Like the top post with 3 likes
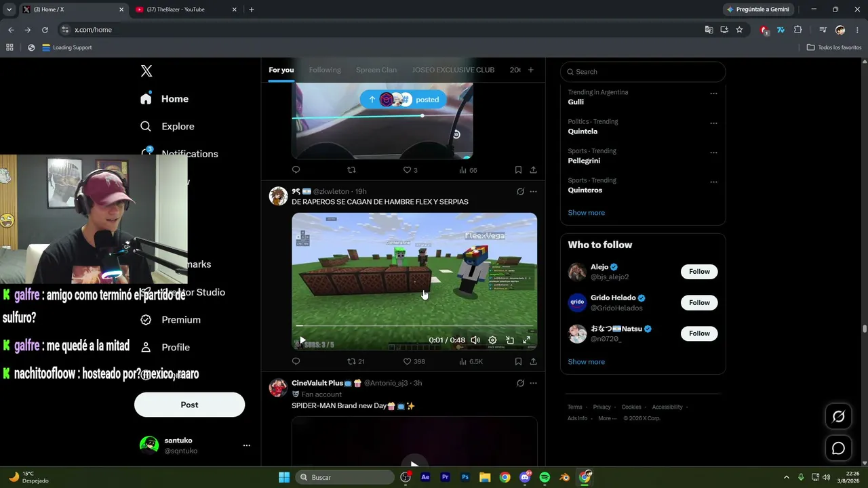This screenshot has width=868, height=488. tap(410, 170)
